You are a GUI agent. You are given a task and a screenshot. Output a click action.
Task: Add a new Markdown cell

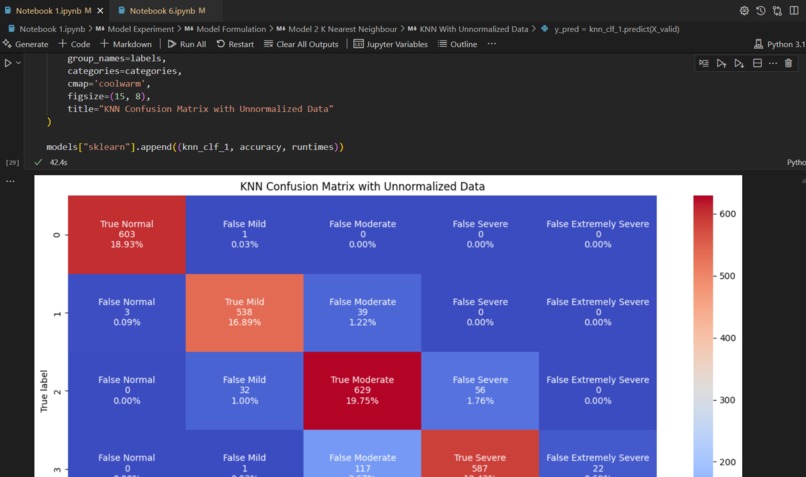click(126, 44)
